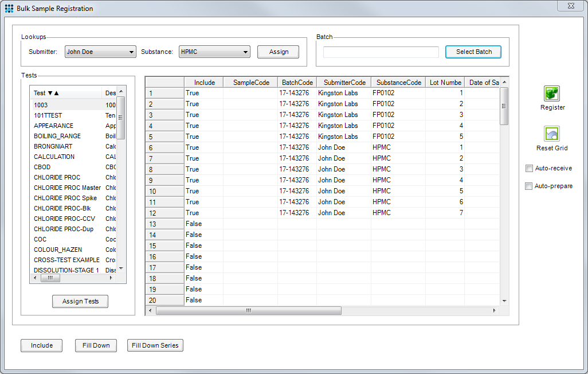Open the Submitter dropdown showing John Doe

(x=131, y=52)
